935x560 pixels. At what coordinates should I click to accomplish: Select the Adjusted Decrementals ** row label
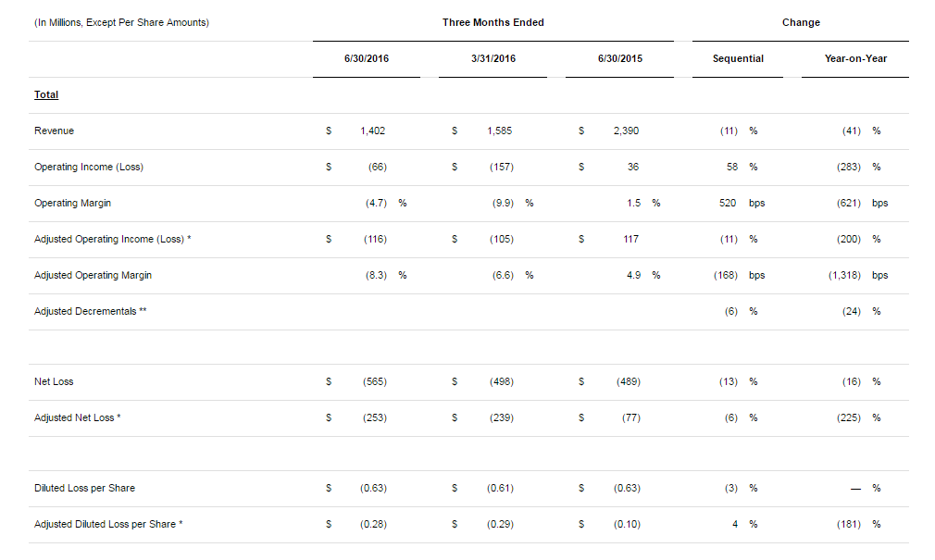tap(91, 311)
